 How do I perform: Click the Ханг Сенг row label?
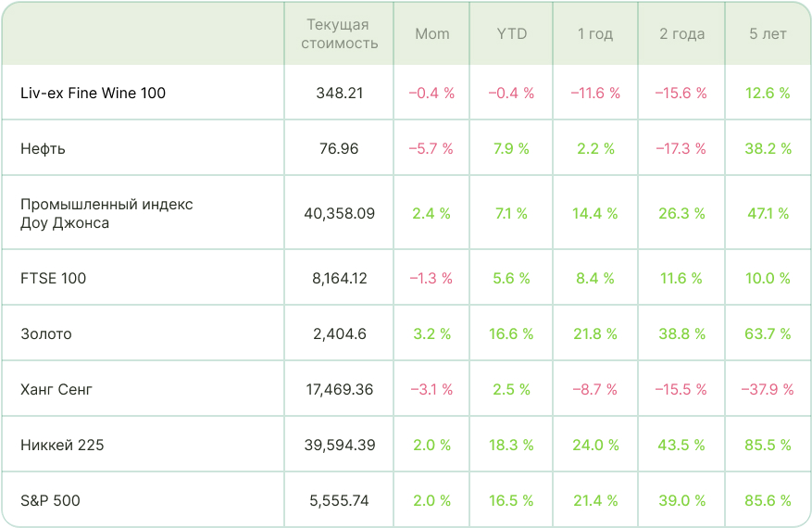pyautogui.click(x=56, y=389)
